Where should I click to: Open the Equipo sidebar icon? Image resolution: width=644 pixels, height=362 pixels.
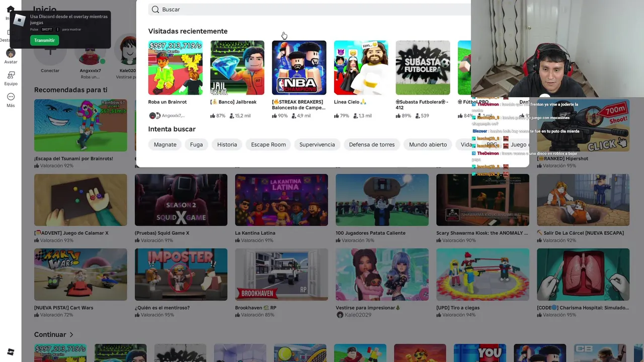pyautogui.click(x=11, y=78)
